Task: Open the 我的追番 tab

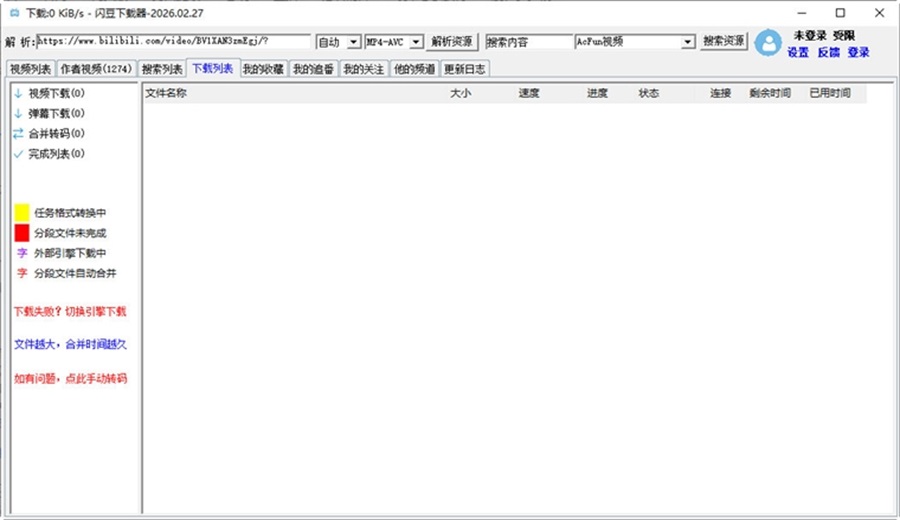Action: 313,69
